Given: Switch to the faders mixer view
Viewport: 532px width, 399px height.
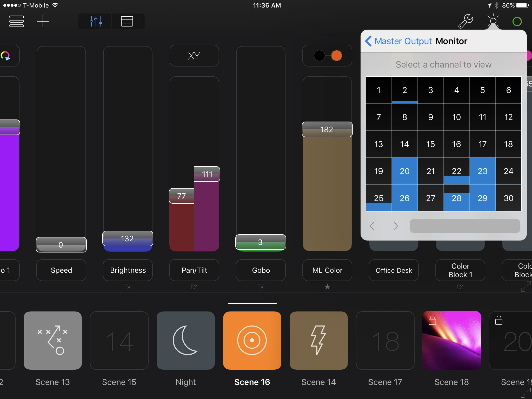Looking at the screenshot, I should (95, 21).
